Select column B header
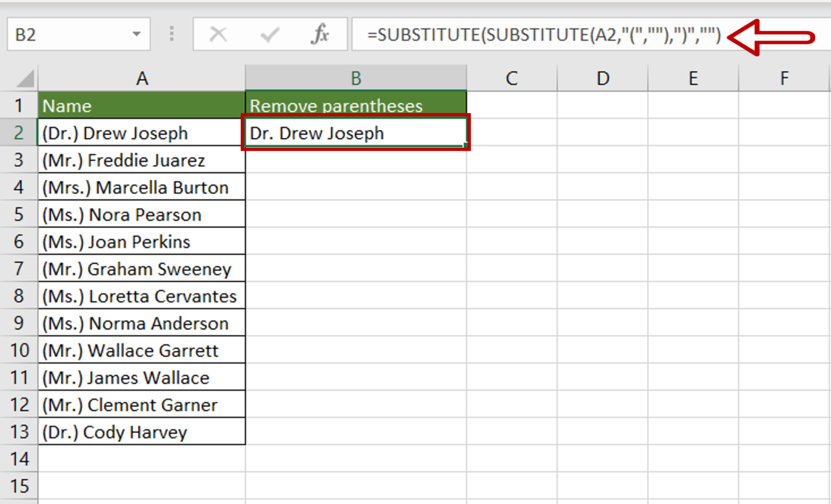Screen dimensions: 831x504 click(x=355, y=77)
